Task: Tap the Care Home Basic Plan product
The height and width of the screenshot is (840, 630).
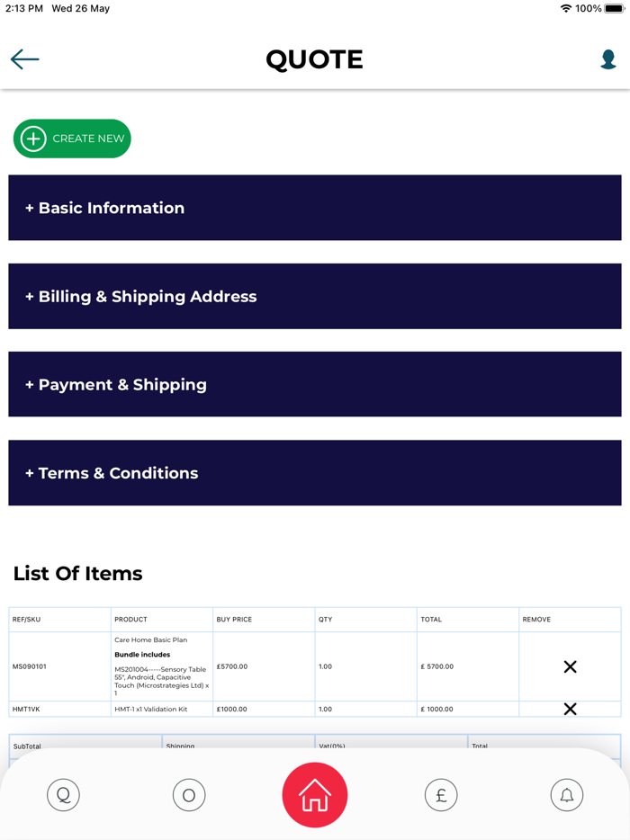Action: point(151,639)
